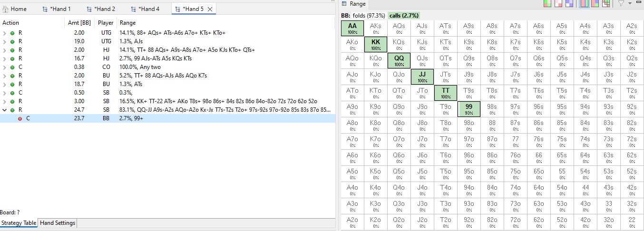
Task: Expand the UTG 2.00 raise row
Action: click(x=5, y=33)
